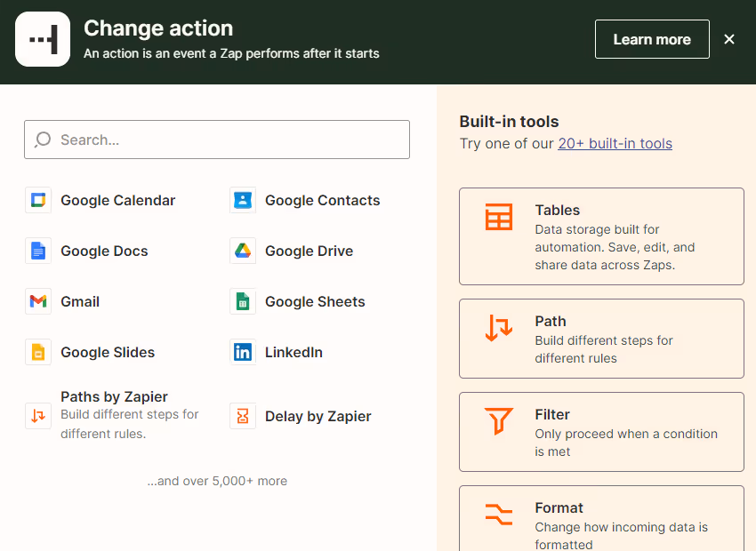This screenshot has height=551, width=756.
Task: Select the Google Docs icon
Action: pos(36,251)
